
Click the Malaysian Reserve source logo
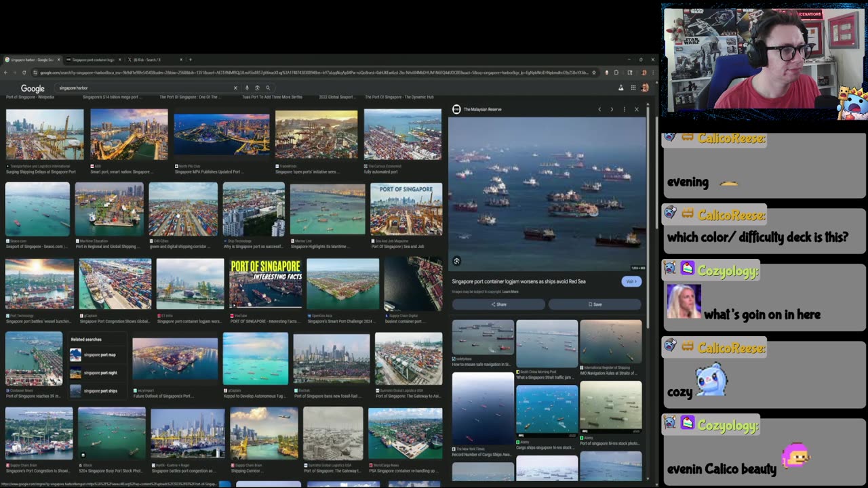(456, 109)
